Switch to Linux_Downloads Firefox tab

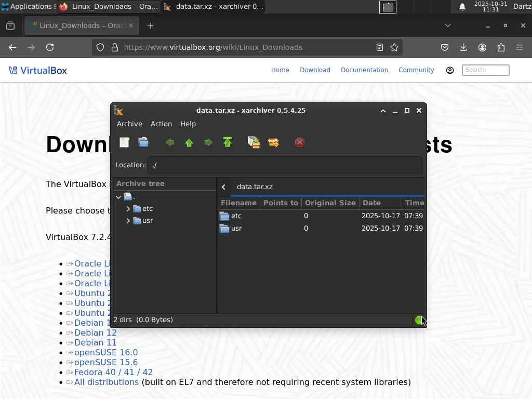[x=82, y=26]
